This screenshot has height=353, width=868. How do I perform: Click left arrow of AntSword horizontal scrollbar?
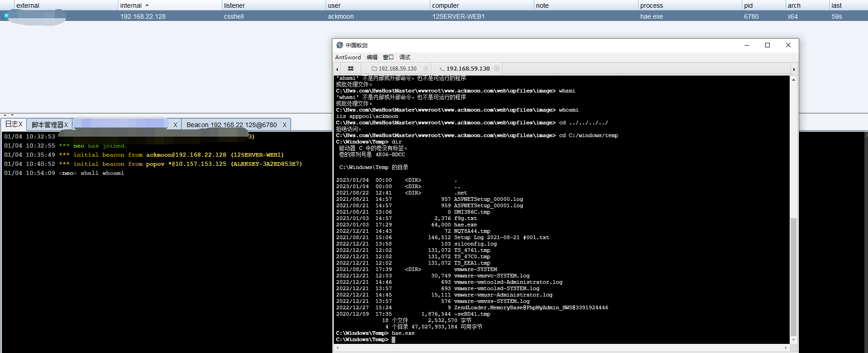337,348
